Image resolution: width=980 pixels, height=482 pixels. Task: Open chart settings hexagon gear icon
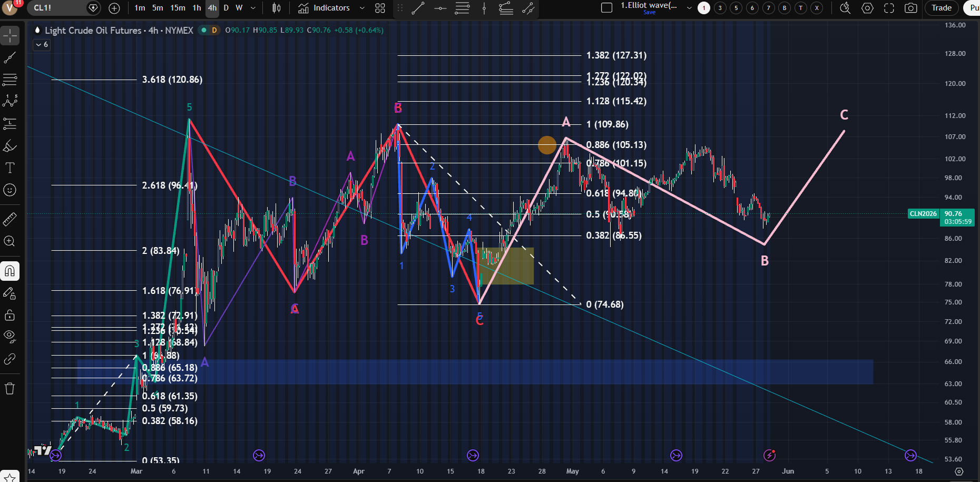coord(867,8)
